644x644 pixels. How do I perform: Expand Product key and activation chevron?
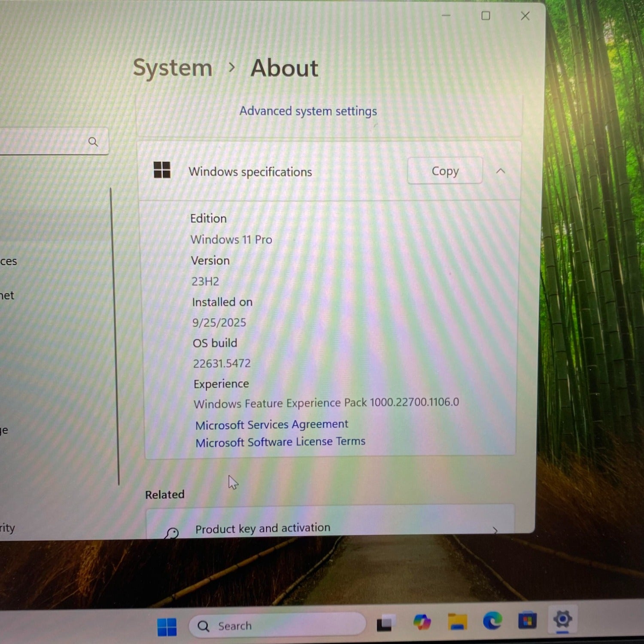coord(495,530)
